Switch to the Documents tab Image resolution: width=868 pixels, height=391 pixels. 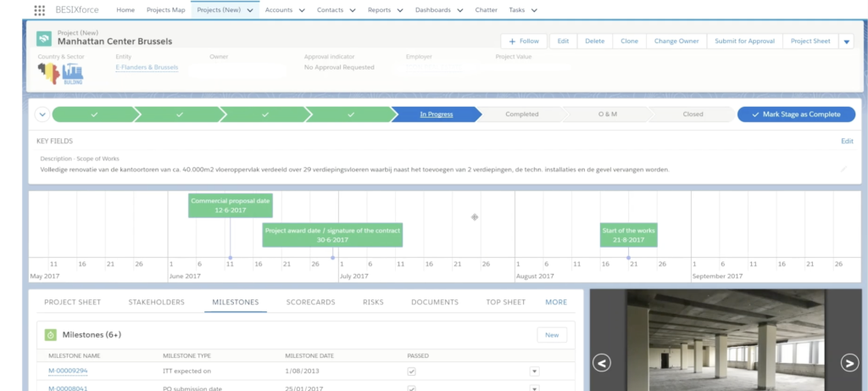435,303
